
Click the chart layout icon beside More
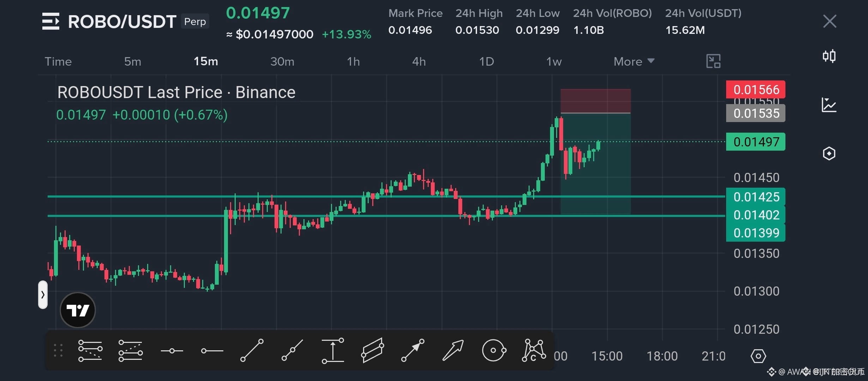[x=713, y=61]
